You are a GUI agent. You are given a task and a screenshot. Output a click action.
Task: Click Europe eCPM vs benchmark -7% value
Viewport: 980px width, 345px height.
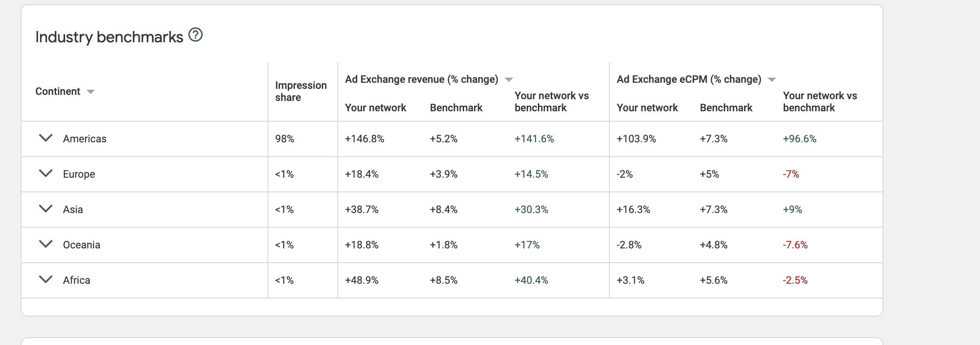(791, 174)
